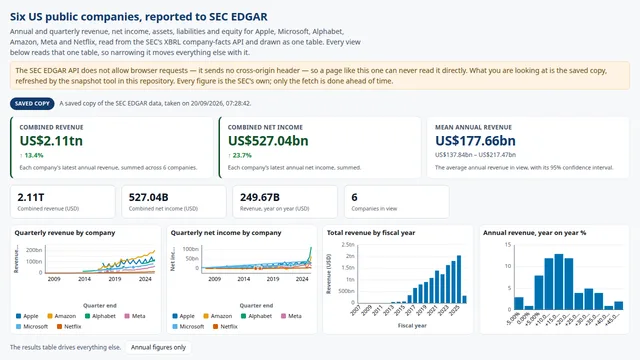Click the Total revenue by fiscal year title
Image resolution: width=640 pixels, height=360 pixels.
coord(371,233)
